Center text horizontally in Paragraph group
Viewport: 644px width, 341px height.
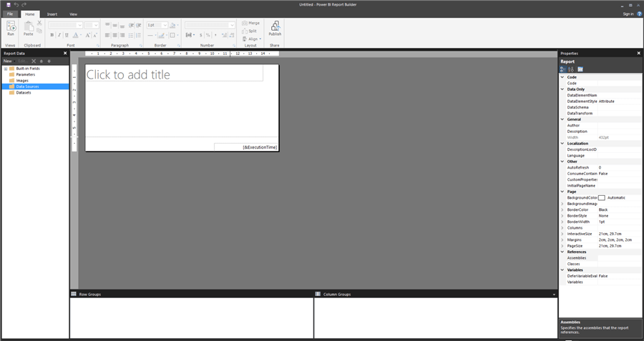tap(114, 35)
